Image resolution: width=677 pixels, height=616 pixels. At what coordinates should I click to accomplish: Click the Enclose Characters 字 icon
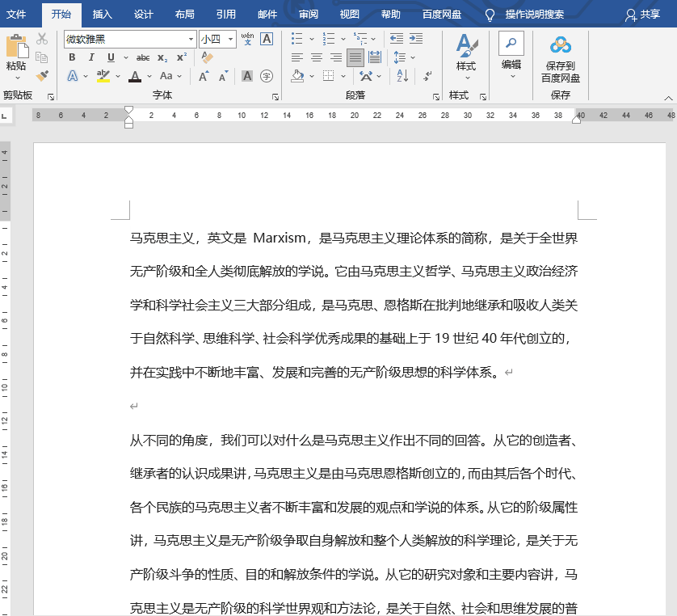click(x=267, y=76)
